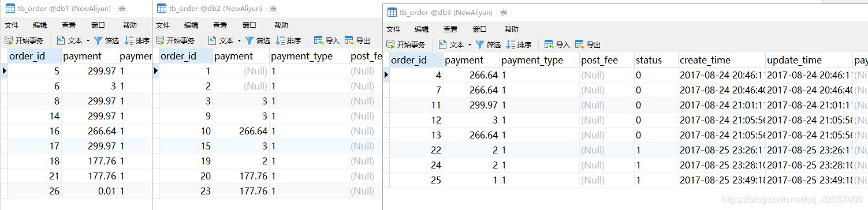Image resolution: width=868 pixels, height=210 pixels.
Task: Open 窗口 menu in db2 window
Action: 249,25
